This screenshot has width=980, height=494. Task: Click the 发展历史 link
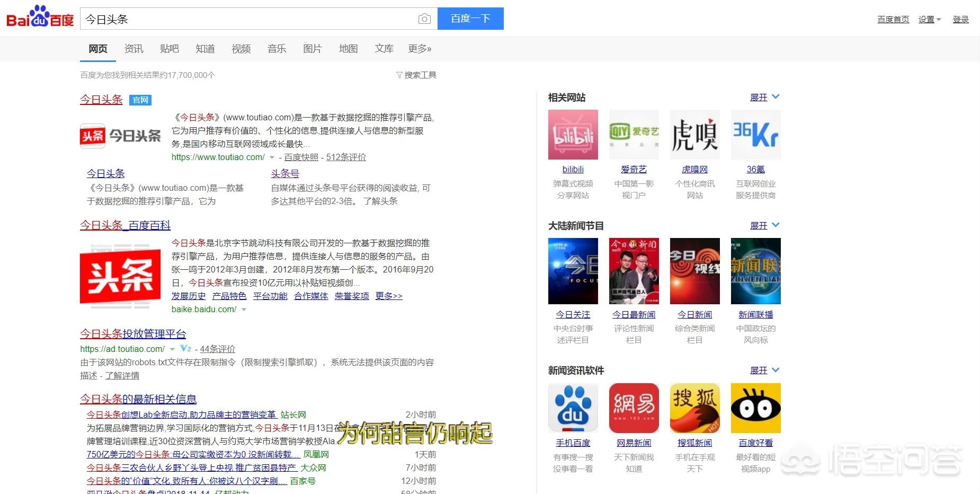189,296
